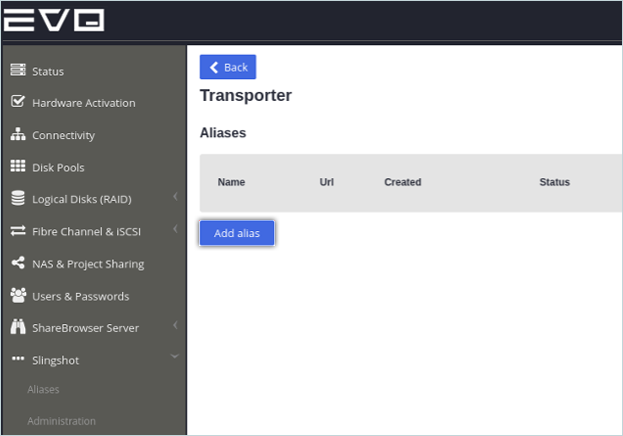Sort aliases by the Name column header
Viewport: 623px width, 436px height.
click(231, 182)
